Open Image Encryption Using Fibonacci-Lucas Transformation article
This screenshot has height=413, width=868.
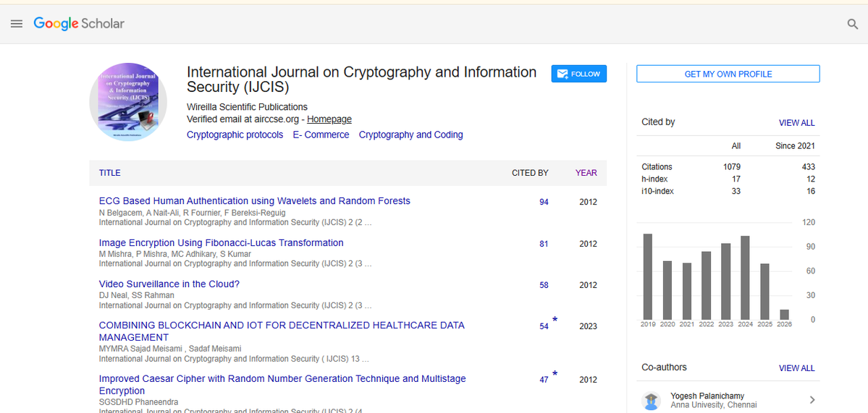[221, 243]
